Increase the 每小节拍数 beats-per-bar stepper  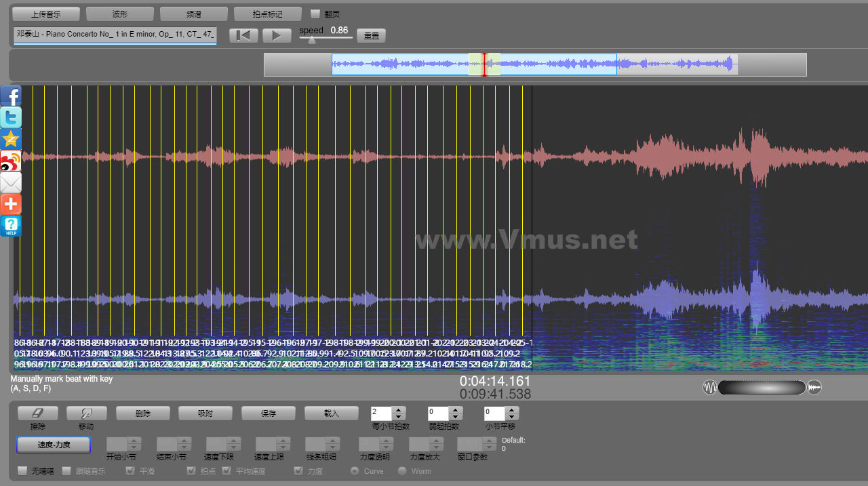[399, 410]
